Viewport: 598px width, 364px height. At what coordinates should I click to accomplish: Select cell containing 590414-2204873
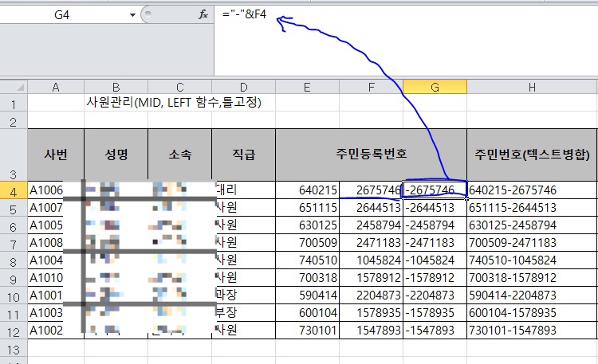(x=532, y=296)
